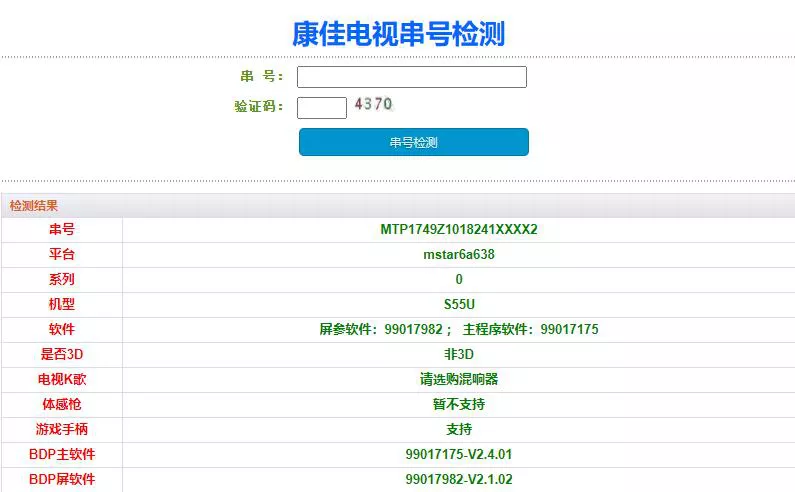Click the 是否3D row label
The width and height of the screenshot is (795, 492).
[x=62, y=354]
